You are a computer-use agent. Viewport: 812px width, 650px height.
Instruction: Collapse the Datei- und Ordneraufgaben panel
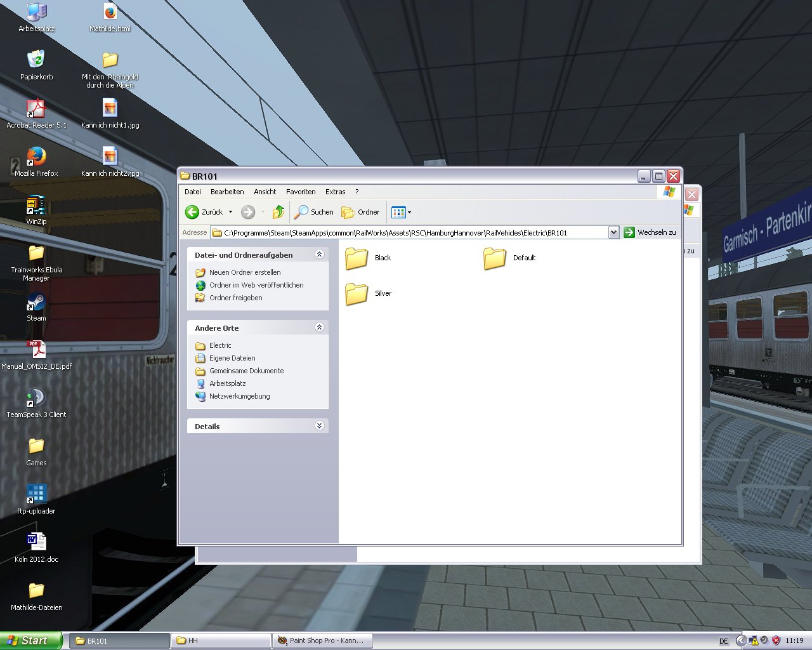(319, 255)
